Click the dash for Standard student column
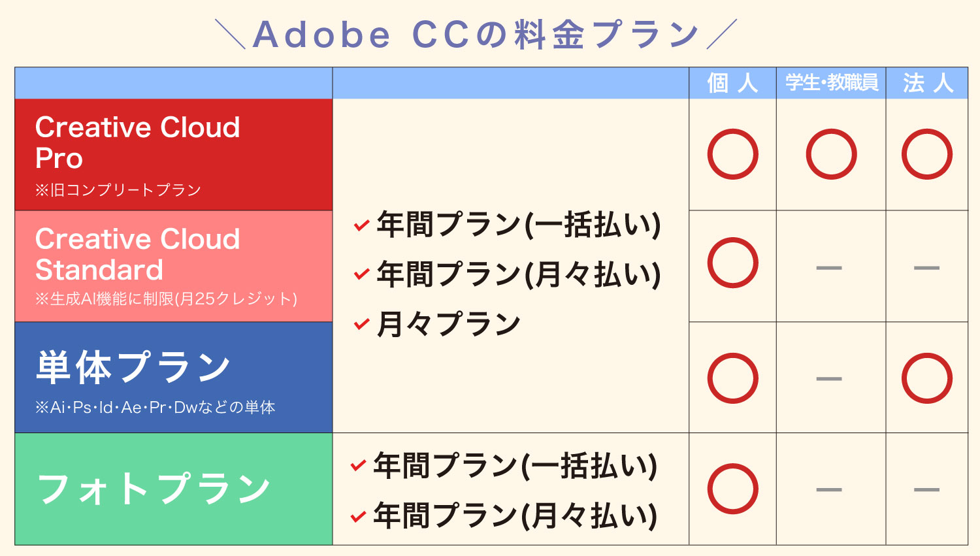The image size is (980, 556). tap(829, 268)
